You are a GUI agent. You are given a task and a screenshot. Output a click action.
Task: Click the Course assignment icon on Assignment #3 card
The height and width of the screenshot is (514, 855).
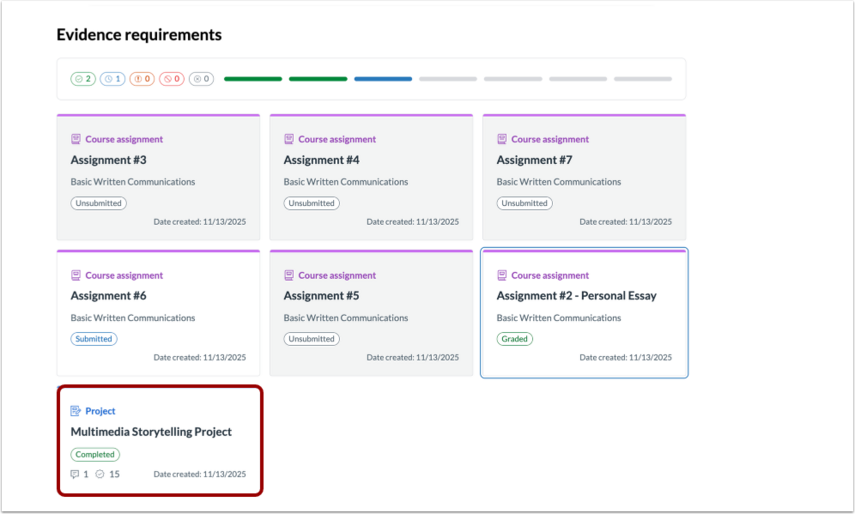click(76, 139)
